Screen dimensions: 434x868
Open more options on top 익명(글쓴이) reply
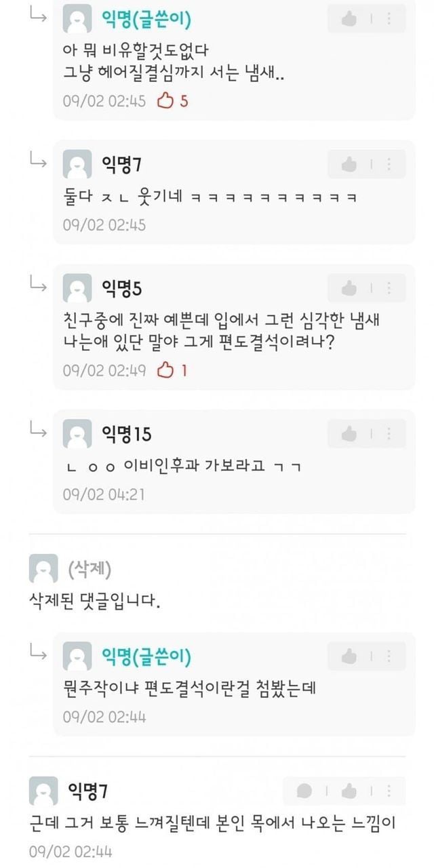tap(389, 19)
